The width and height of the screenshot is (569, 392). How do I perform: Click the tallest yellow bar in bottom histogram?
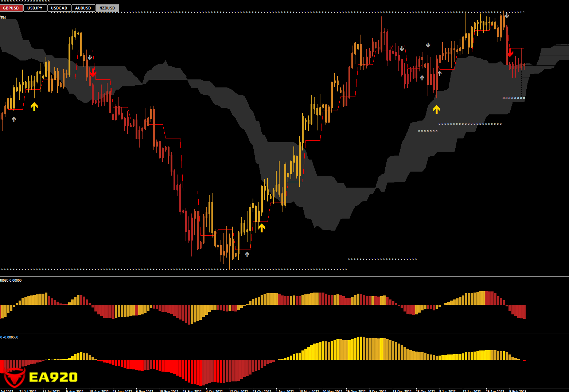pos(361,348)
